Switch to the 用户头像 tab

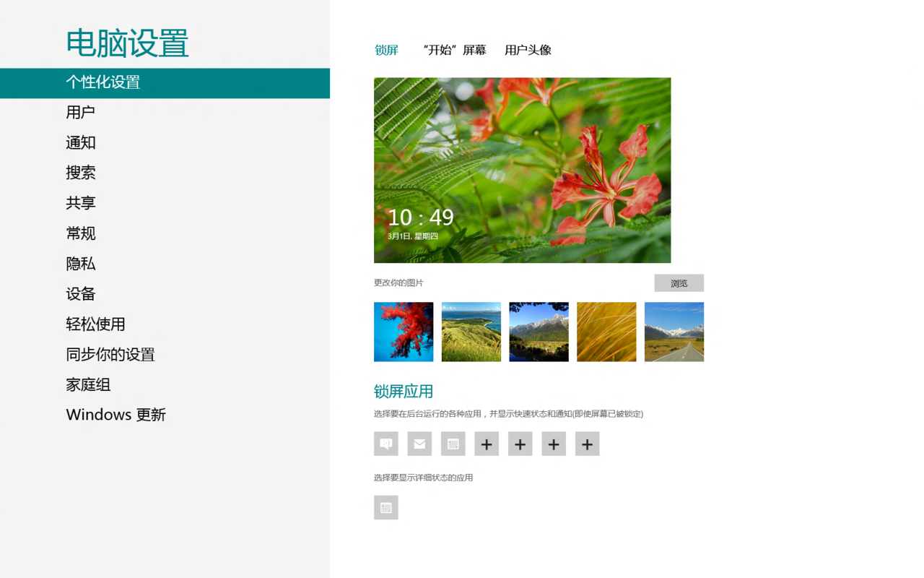[x=528, y=50]
